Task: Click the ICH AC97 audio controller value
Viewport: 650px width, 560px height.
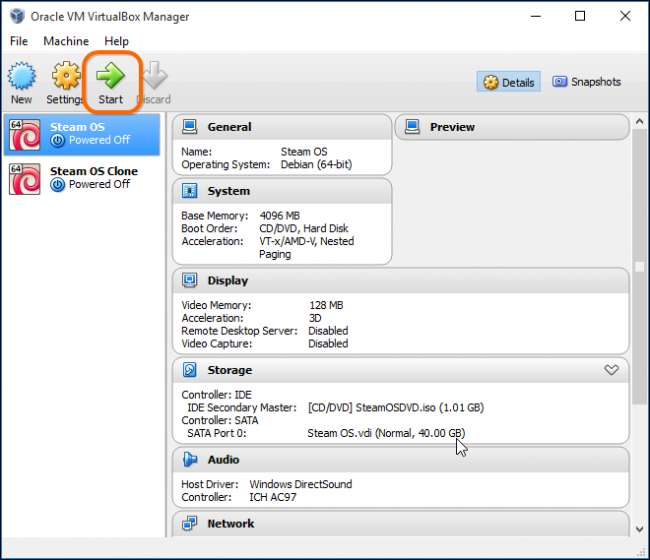Action: [x=273, y=497]
